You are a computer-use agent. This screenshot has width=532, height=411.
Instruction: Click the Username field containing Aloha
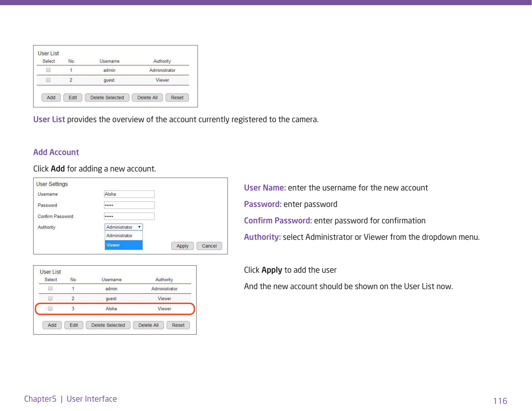129,194
